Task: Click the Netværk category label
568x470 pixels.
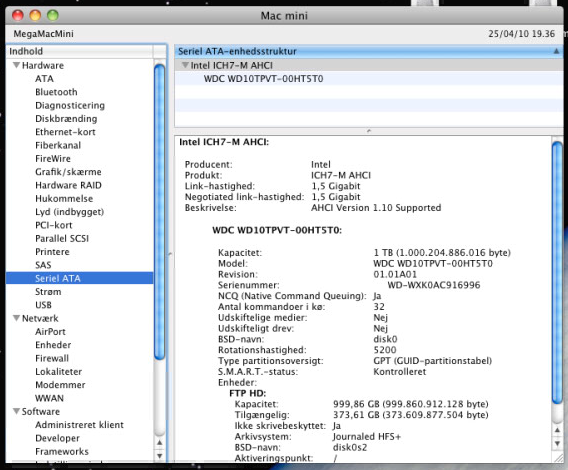Action: click(40, 318)
